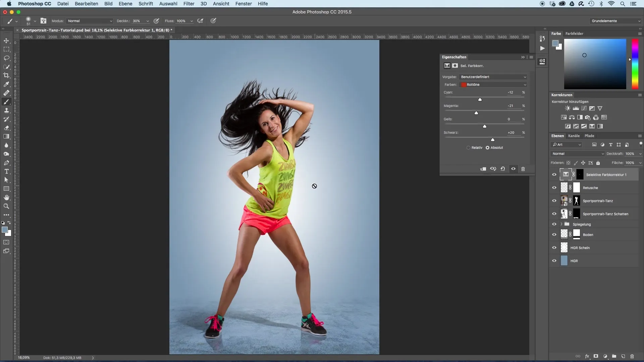Select the Absolut radio button

click(487, 147)
